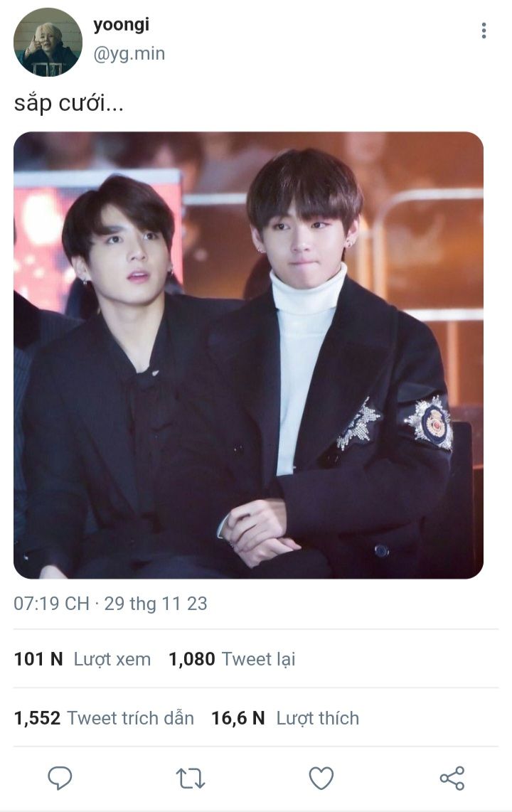Click the display name "yoongi"
This screenshot has height=812, width=512.
121,25
